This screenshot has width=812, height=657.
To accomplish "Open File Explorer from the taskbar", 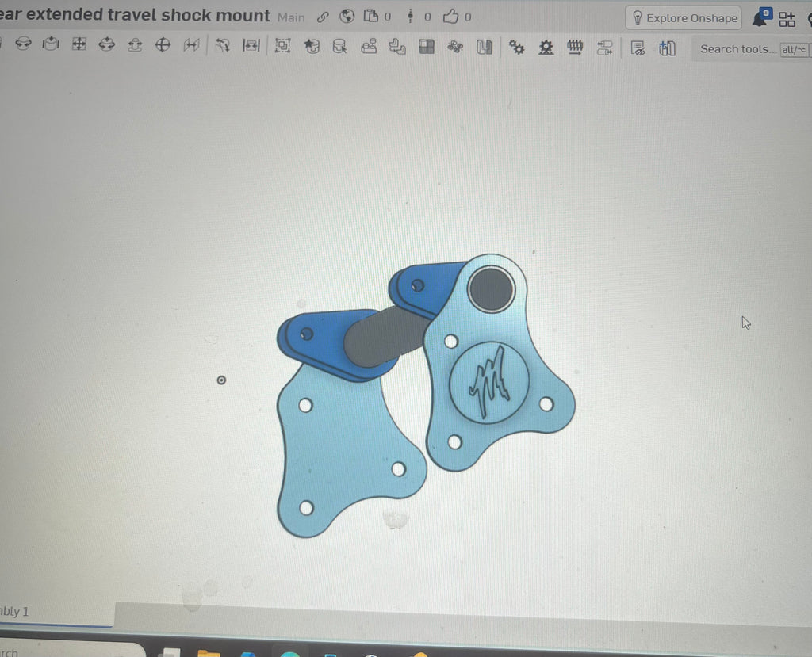I will tap(208, 654).
